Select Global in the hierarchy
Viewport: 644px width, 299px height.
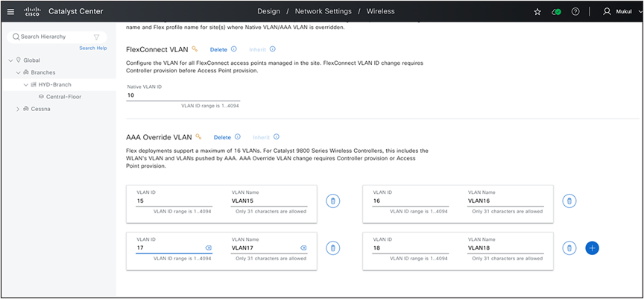(31, 60)
